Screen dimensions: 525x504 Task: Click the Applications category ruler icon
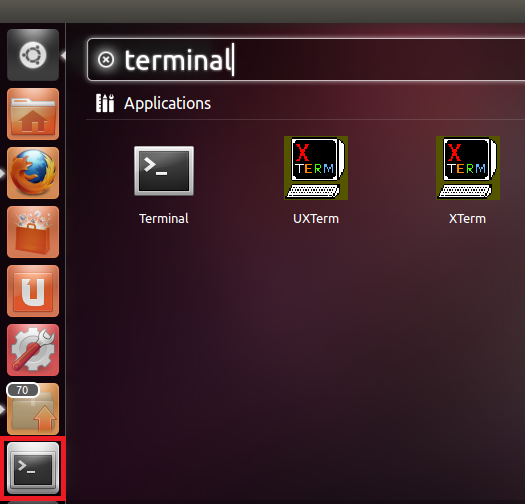[x=105, y=103]
